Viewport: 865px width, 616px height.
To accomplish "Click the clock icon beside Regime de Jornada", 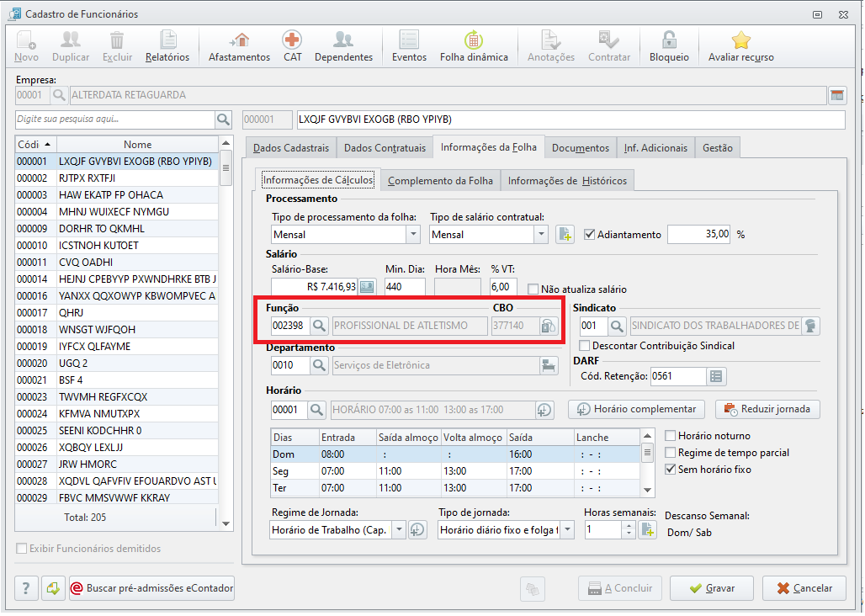I will [x=417, y=530].
